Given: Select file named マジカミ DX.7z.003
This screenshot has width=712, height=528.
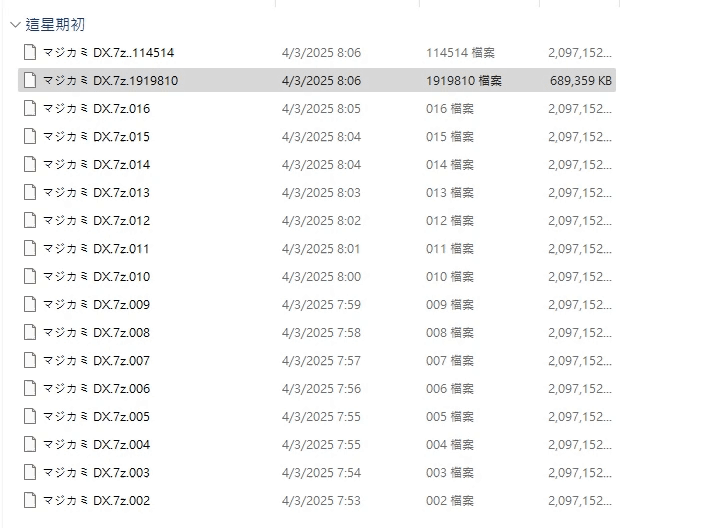Looking at the screenshot, I should tap(96, 472).
